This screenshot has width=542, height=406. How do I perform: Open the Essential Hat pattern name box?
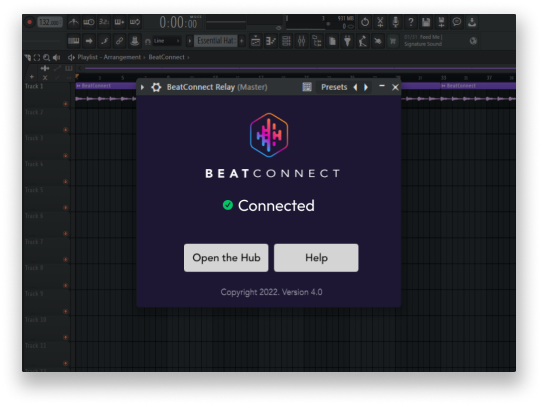pyautogui.click(x=216, y=41)
